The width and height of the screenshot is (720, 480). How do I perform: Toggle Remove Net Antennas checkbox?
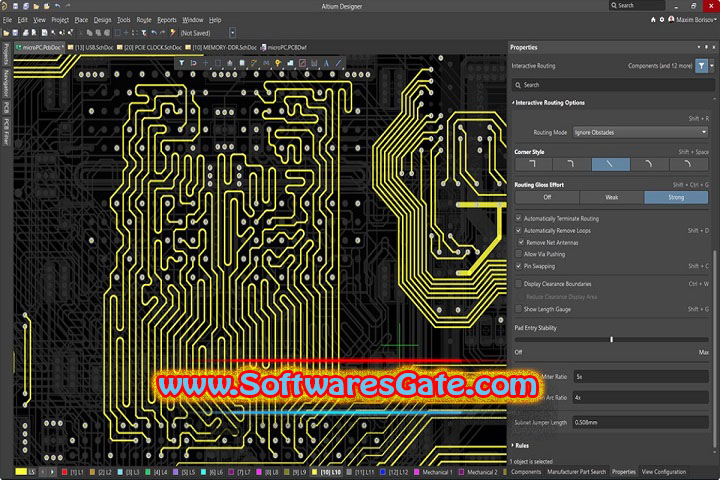click(521, 242)
